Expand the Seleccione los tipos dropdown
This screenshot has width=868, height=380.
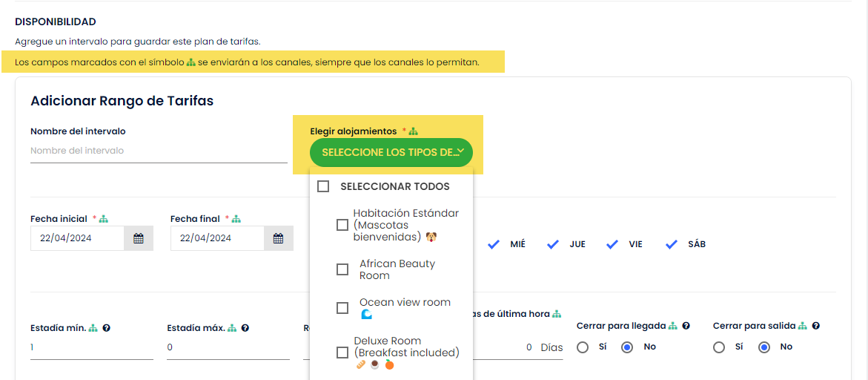coord(391,152)
